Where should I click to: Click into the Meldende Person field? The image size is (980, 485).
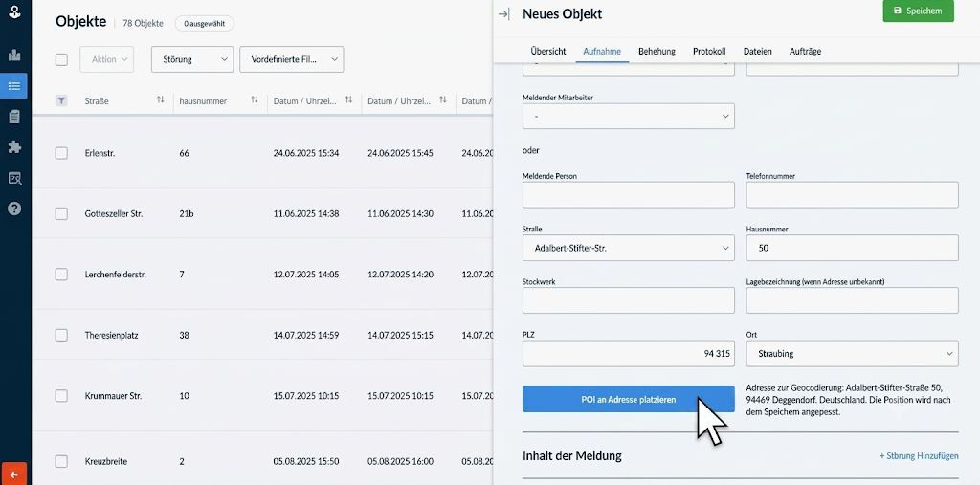[x=629, y=195]
